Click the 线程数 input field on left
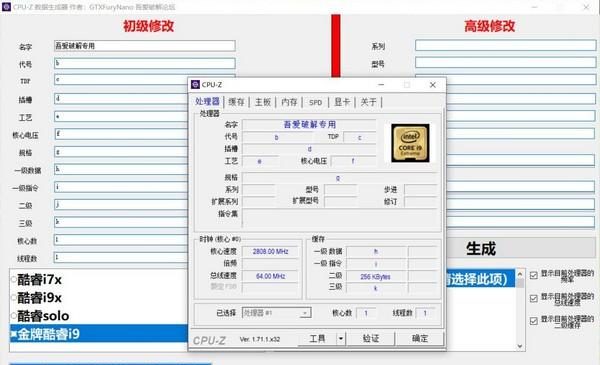Screen dimensions: 600x365 [121, 257]
